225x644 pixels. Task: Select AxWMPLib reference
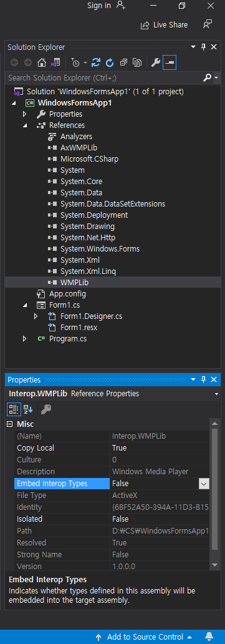[79, 147]
